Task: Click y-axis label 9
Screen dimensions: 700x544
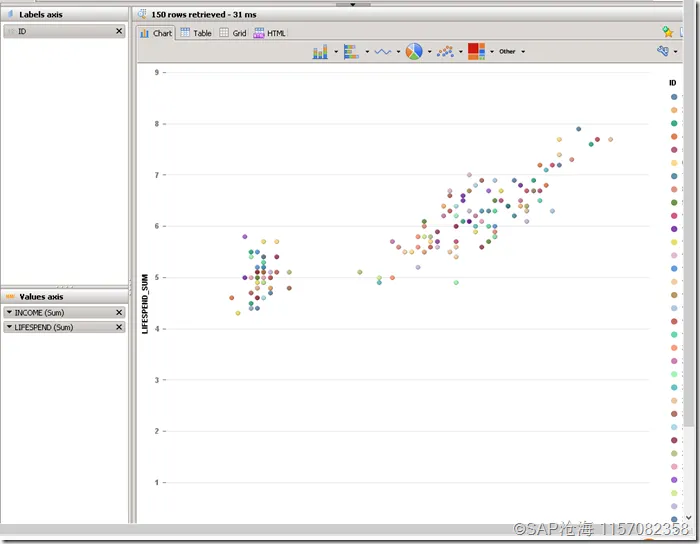Action: tap(157, 72)
